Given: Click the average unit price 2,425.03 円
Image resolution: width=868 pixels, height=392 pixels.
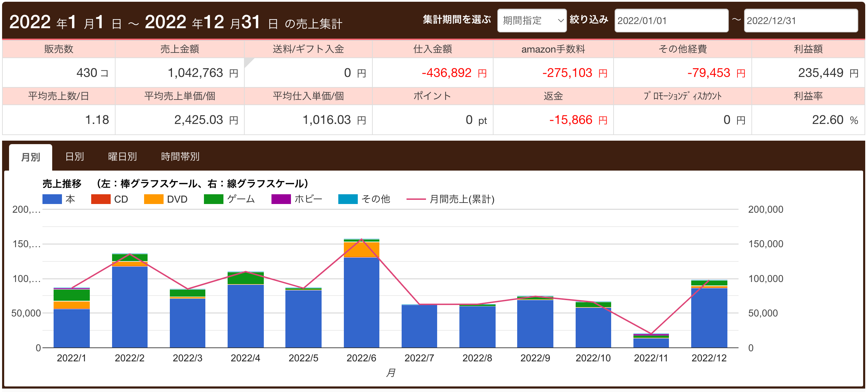Looking at the screenshot, I should [x=206, y=120].
